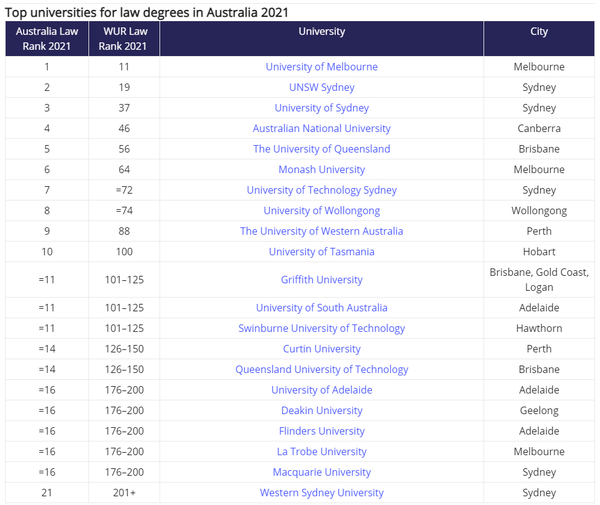Open The University of Western Australia link

click(x=321, y=231)
